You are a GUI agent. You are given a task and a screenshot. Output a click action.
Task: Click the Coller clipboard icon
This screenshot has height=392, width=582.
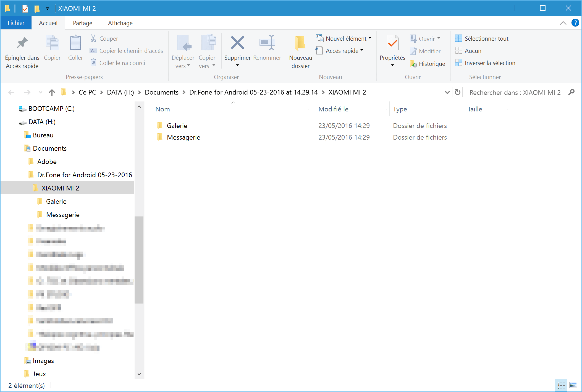[75, 43]
